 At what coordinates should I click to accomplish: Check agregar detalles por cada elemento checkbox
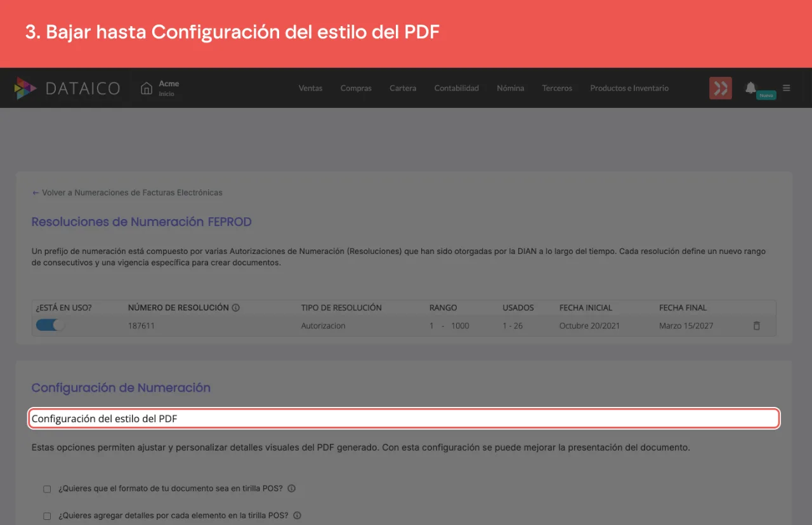47,516
